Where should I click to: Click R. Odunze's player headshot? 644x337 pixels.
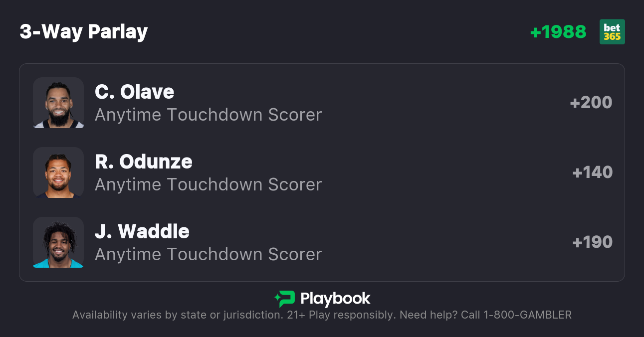coord(58,172)
